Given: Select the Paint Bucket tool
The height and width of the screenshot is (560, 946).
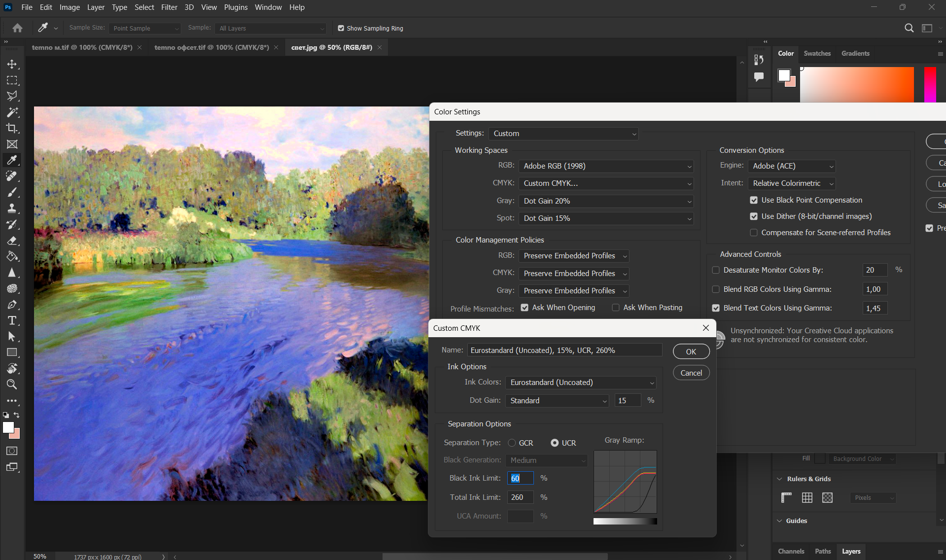Looking at the screenshot, I should point(12,256).
